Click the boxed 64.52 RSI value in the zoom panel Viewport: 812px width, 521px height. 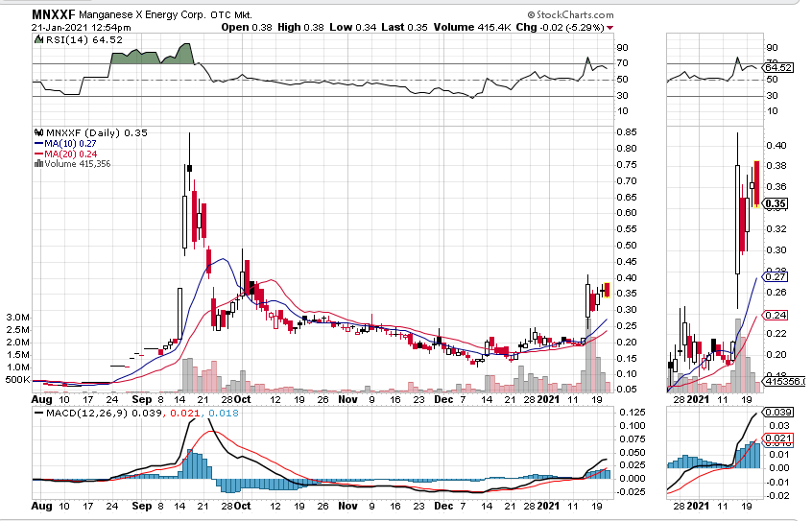pos(778,68)
